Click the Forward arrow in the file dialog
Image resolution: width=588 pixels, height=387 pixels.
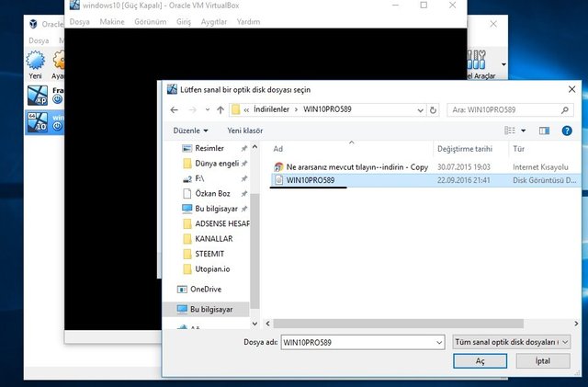click(x=192, y=110)
